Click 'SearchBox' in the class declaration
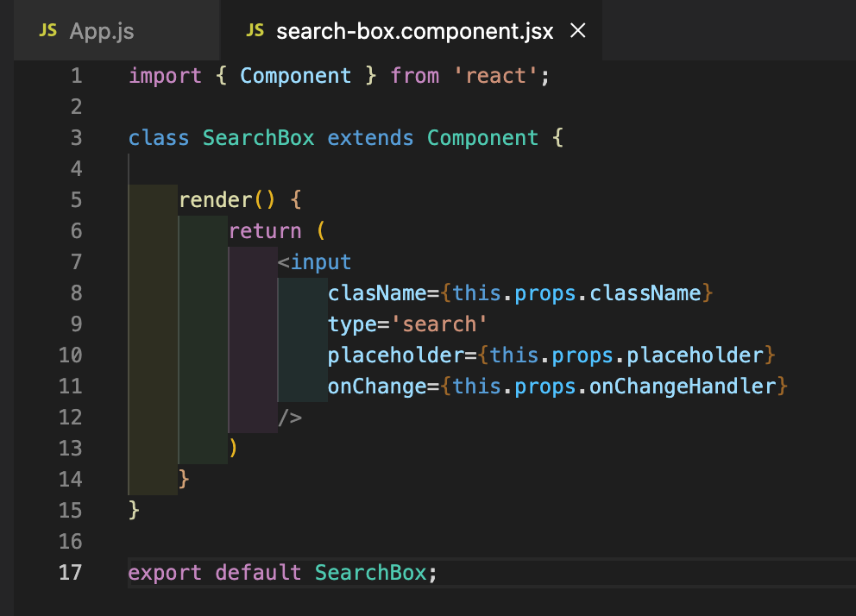The height and width of the screenshot is (616, 856). point(258,138)
